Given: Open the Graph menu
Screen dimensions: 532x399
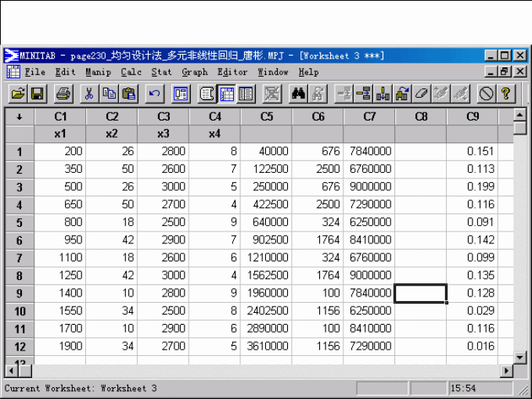Looking at the screenshot, I should (x=194, y=72).
